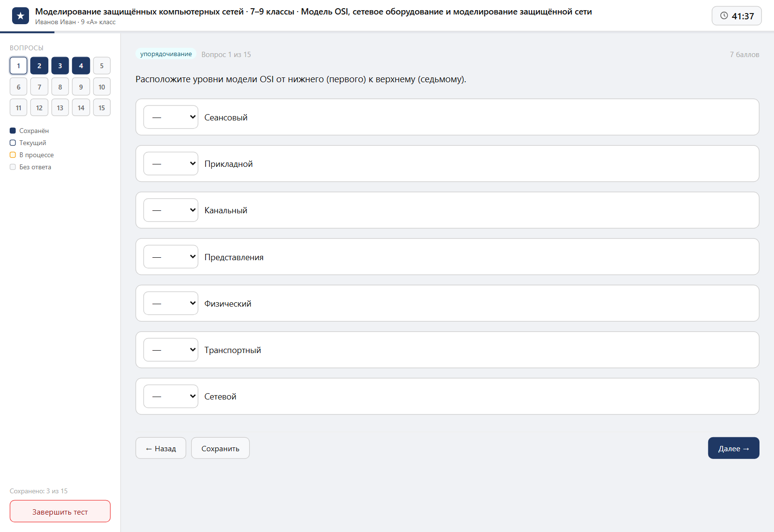The height and width of the screenshot is (532, 774).
Task: Click the Завершить тест button
Action: coord(60,511)
